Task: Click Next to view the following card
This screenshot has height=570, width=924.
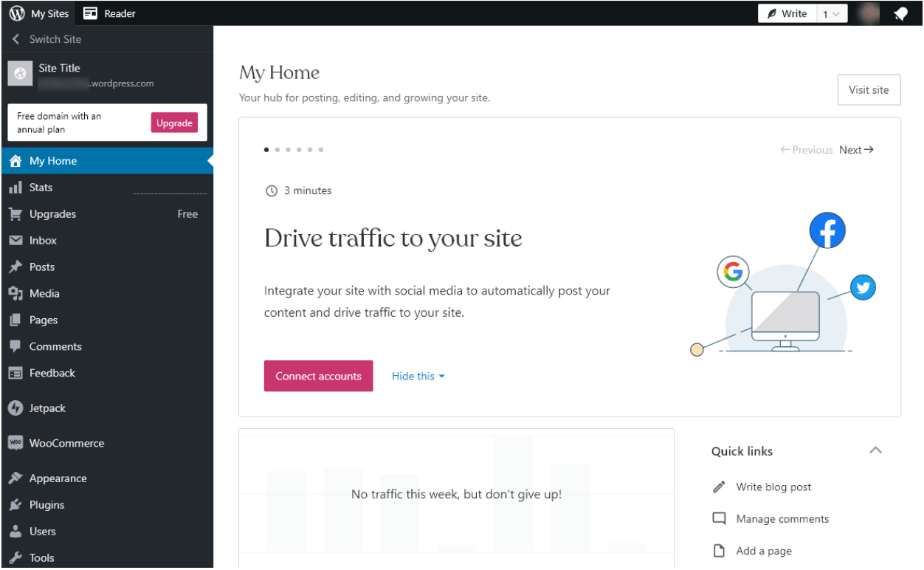Action: click(855, 150)
